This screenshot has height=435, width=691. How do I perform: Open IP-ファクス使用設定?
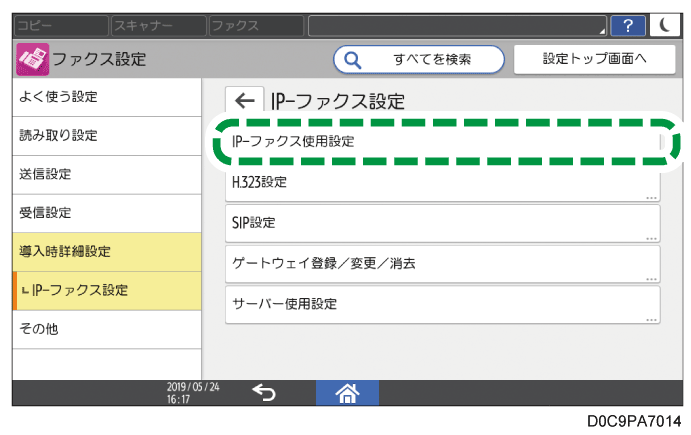pos(445,142)
